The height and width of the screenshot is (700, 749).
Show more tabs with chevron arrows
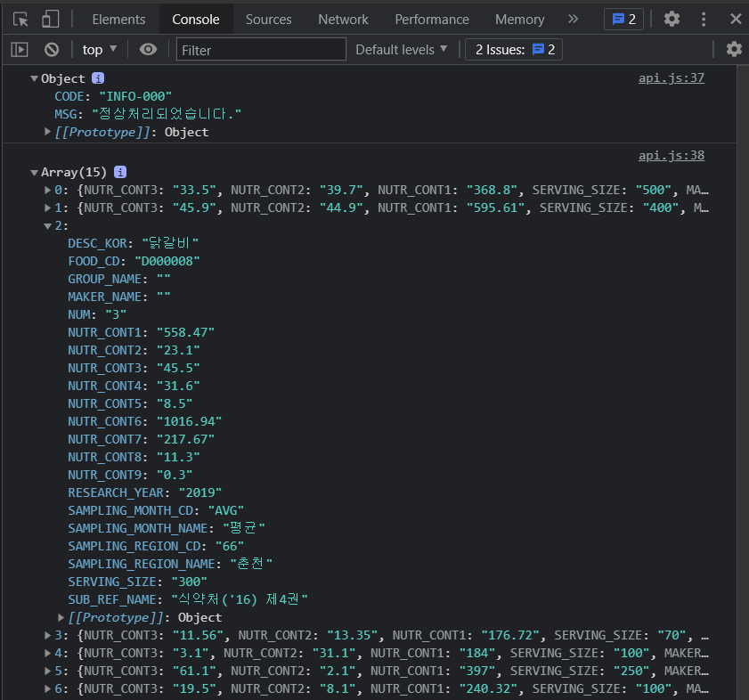coord(573,19)
